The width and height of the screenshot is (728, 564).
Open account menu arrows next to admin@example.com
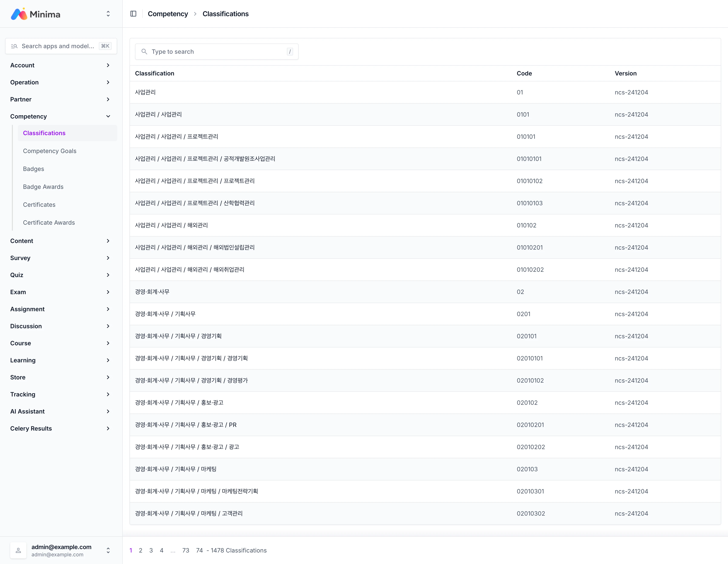pos(108,550)
